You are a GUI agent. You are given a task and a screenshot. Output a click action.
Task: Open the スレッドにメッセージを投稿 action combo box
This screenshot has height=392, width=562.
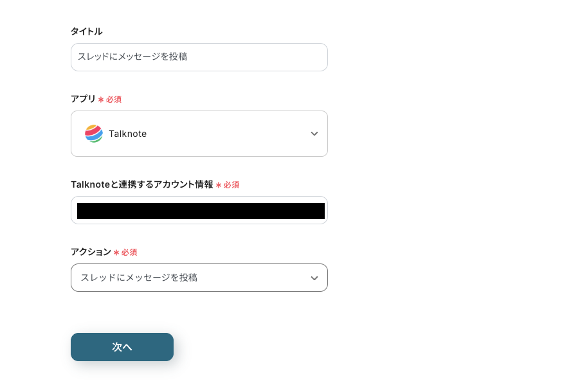[x=199, y=278]
